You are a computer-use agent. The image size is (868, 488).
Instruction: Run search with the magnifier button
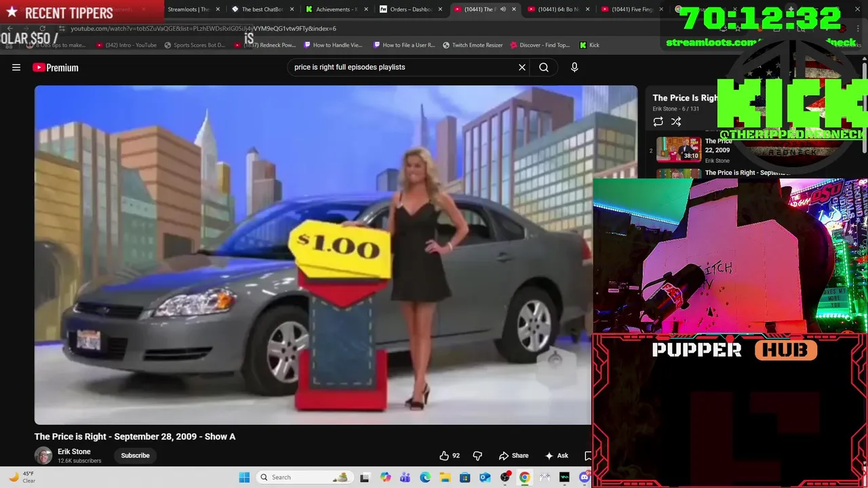(544, 67)
